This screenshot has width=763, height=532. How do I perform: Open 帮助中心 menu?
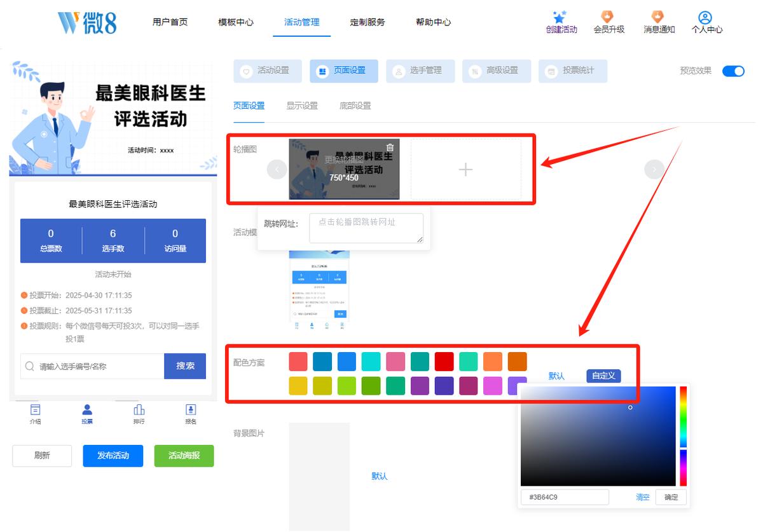click(x=434, y=22)
